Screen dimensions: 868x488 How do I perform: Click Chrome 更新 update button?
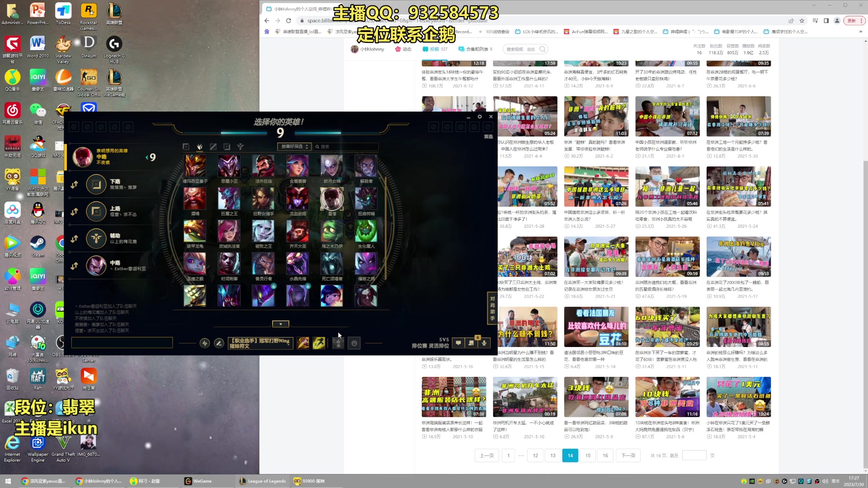pos(852,21)
